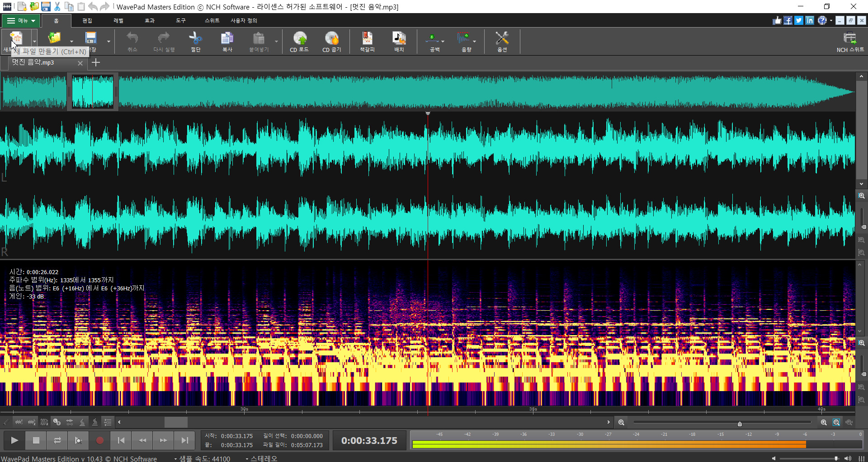Switch to the 레벨 tab
Image resolution: width=868 pixels, height=462 pixels.
point(118,20)
